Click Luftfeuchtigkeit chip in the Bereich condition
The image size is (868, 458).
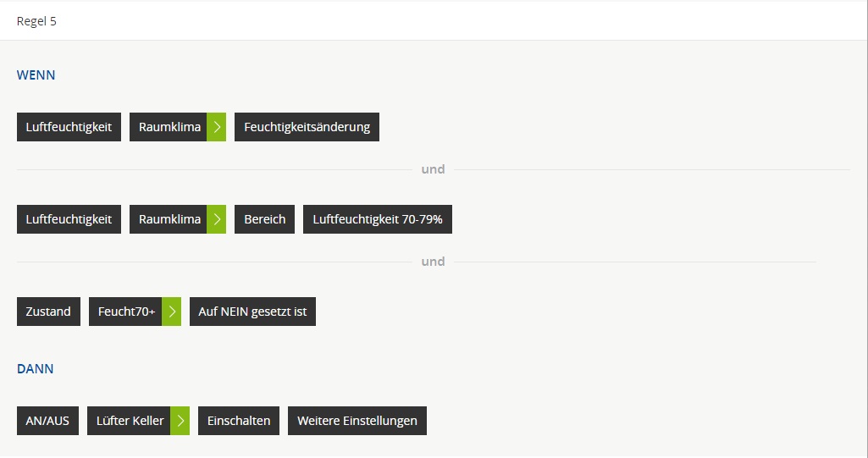coord(69,219)
